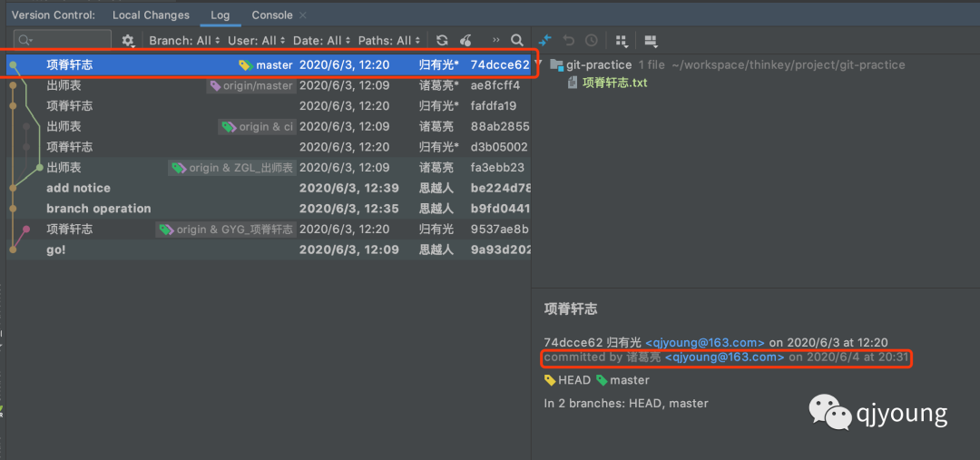Open the Branch: All filter dropdown
Viewport: 980px width, 460px height.
tap(184, 41)
